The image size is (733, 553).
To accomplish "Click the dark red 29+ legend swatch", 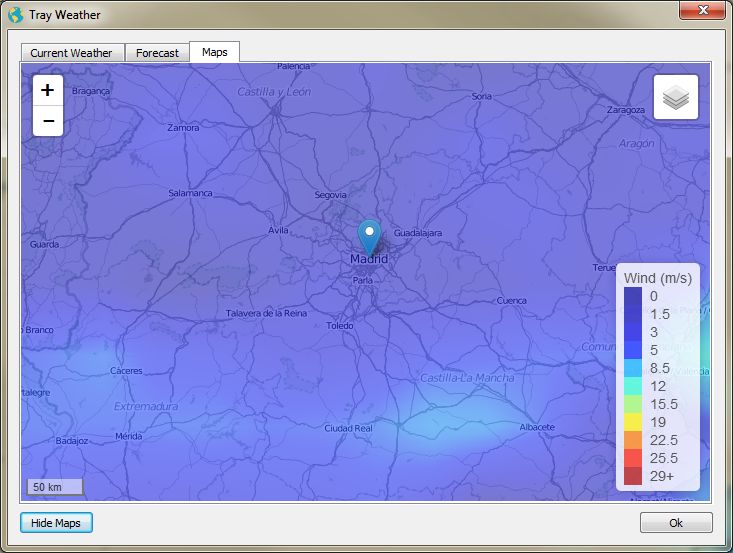I will coord(632,476).
